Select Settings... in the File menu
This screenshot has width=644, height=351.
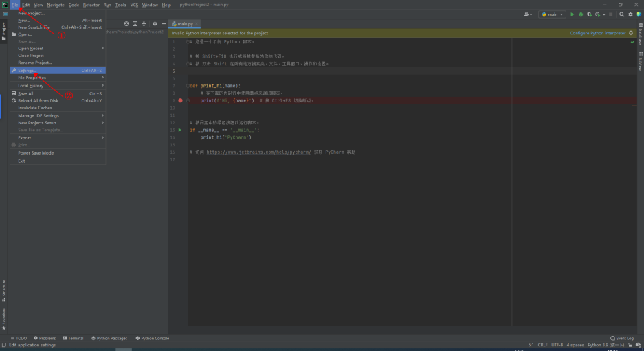pyautogui.click(x=58, y=71)
